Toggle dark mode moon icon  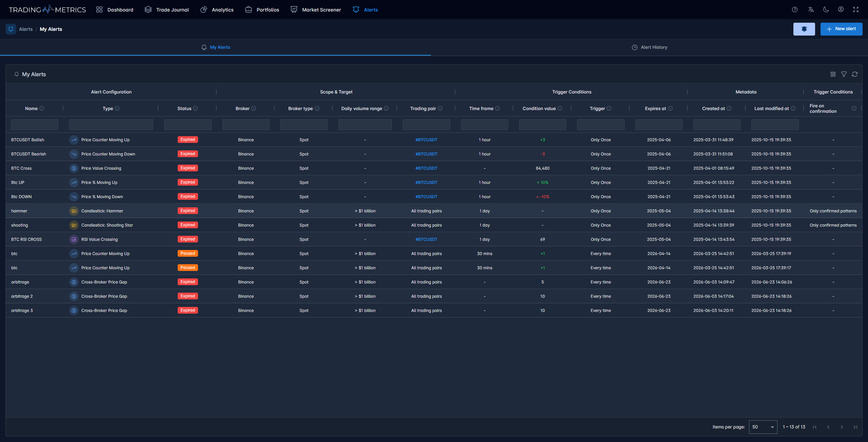click(x=826, y=9)
